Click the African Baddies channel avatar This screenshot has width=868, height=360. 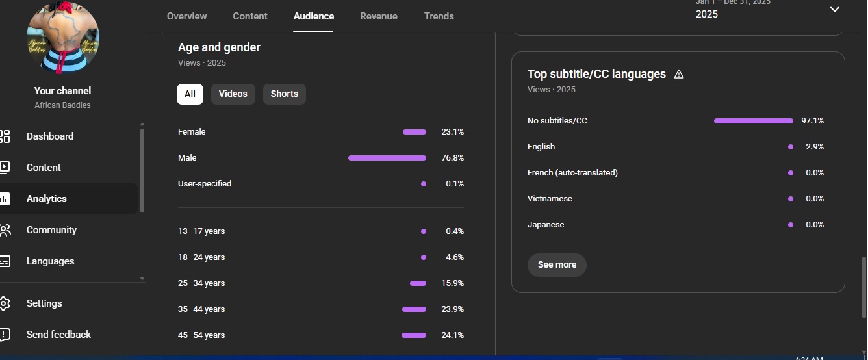[x=63, y=37]
